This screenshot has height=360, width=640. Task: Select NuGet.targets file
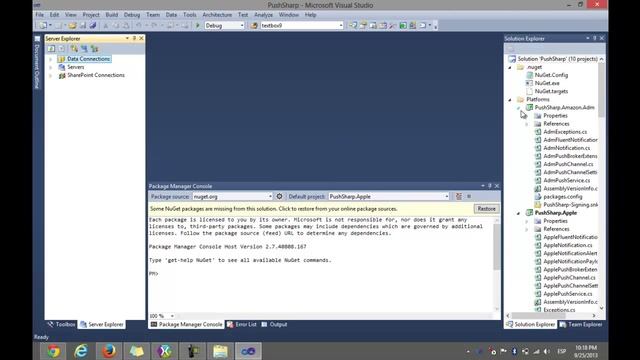[x=551, y=91]
